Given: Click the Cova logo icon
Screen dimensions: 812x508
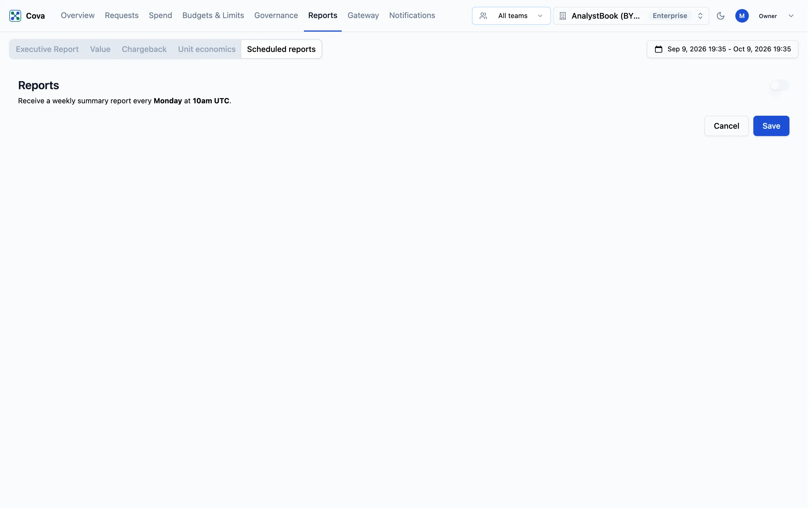Looking at the screenshot, I should pyautogui.click(x=15, y=16).
